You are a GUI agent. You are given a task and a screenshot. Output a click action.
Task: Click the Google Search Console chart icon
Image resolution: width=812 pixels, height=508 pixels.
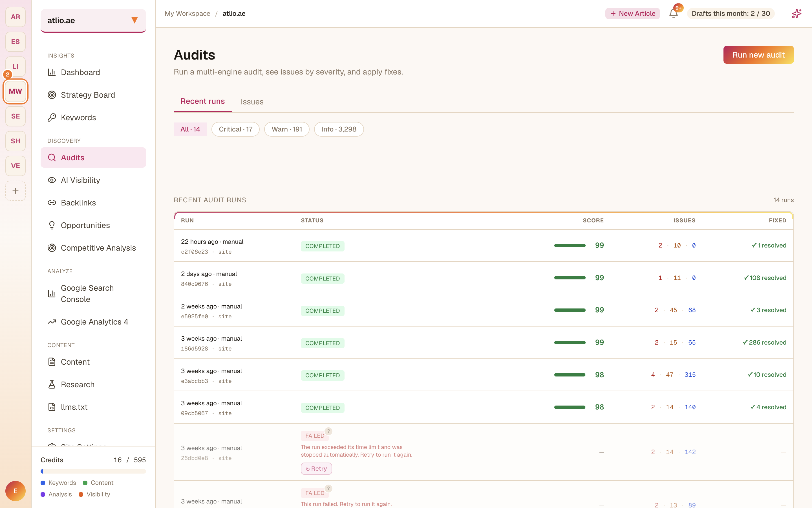coord(52,293)
